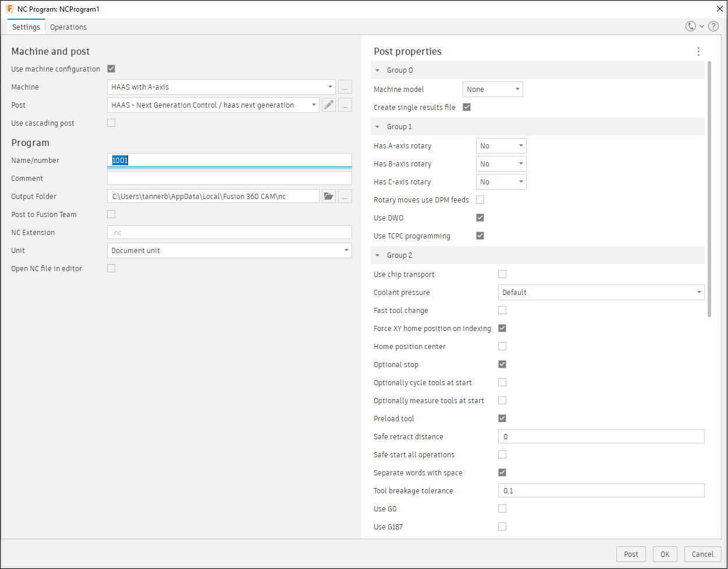
Task: Click the help question mark icon
Action: pyautogui.click(x=713, y=27)
